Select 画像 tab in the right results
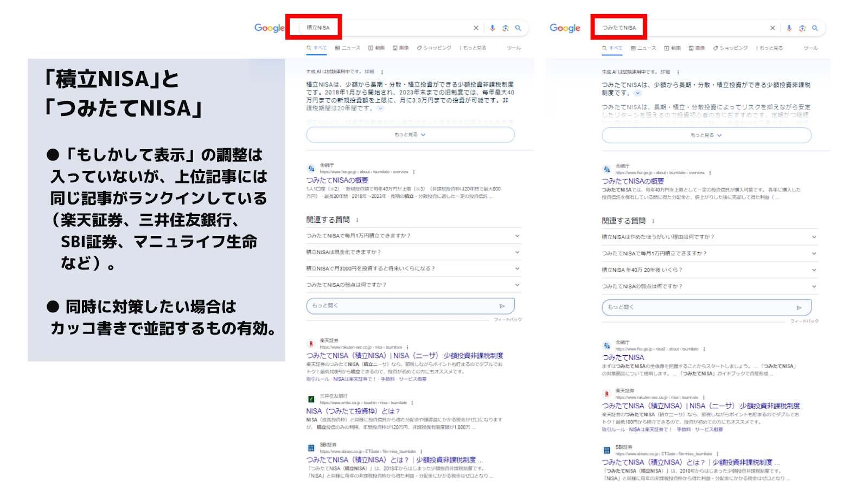 tap(697, 48)
